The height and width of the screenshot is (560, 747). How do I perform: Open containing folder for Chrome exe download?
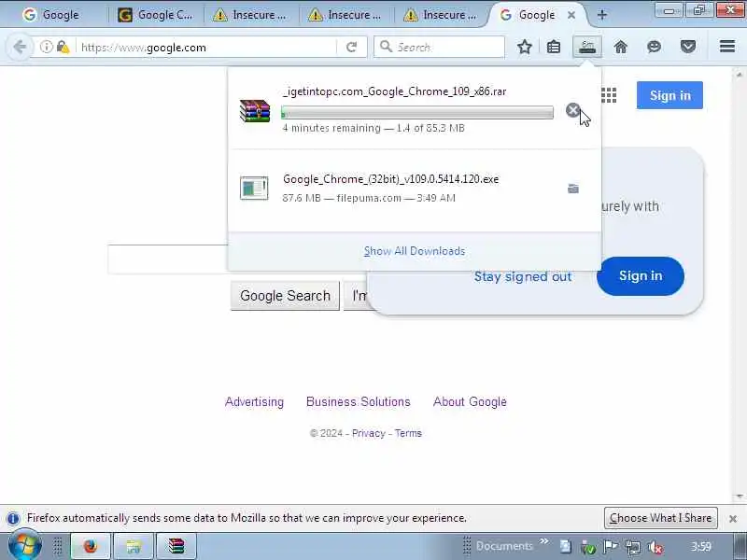point(573,189)
